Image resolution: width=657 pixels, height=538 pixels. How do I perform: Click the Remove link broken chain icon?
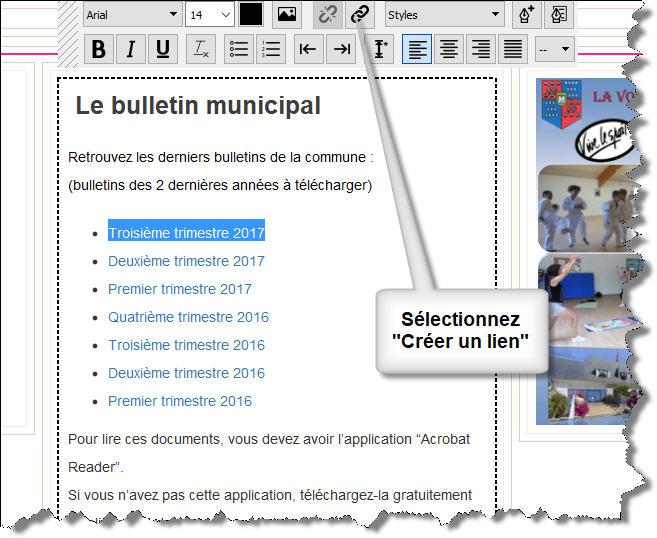point(327,15)
